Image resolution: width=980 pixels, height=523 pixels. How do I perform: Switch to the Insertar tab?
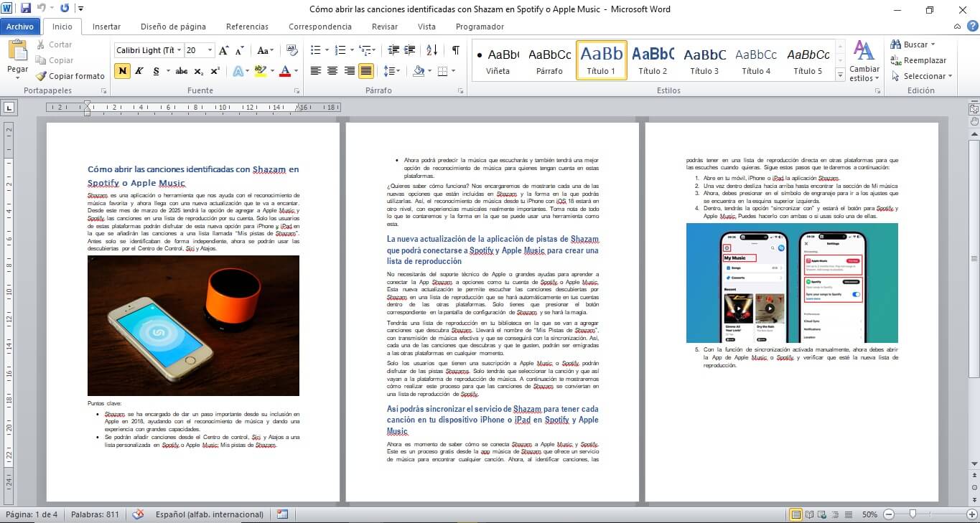point(106,27)
